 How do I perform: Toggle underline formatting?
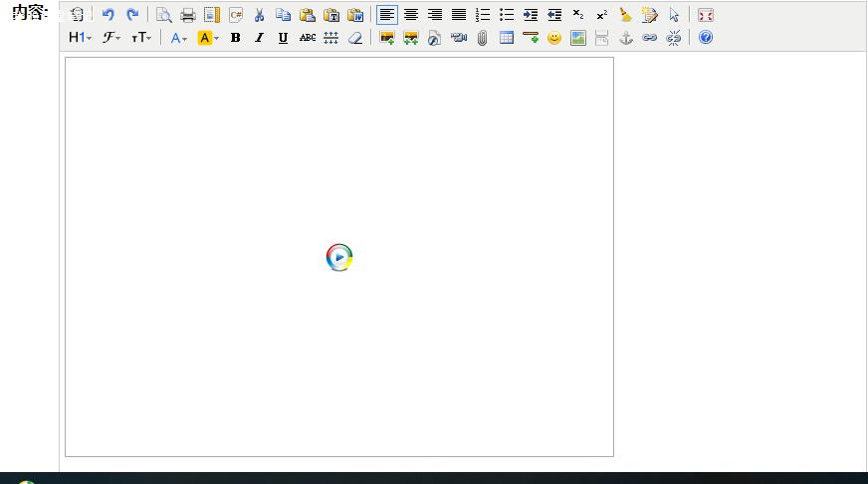283,38
